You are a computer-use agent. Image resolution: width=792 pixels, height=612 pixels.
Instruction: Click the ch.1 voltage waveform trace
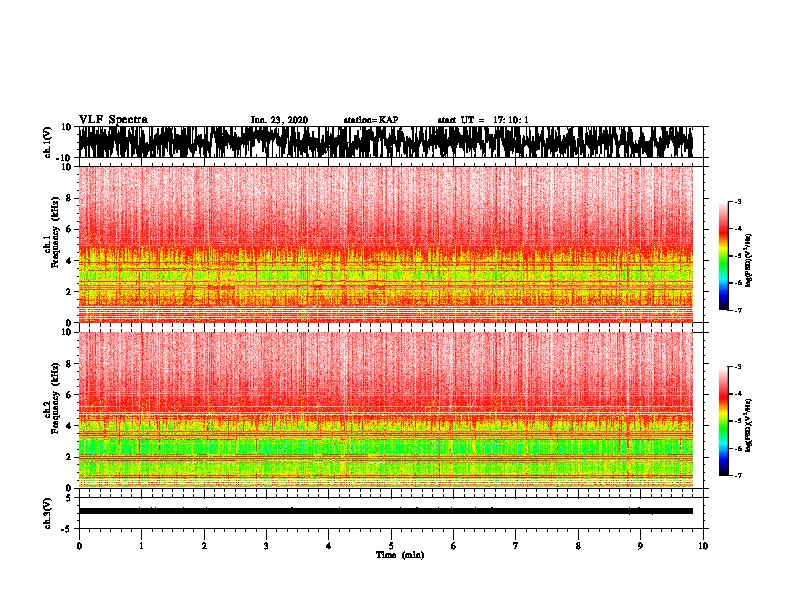385,142
